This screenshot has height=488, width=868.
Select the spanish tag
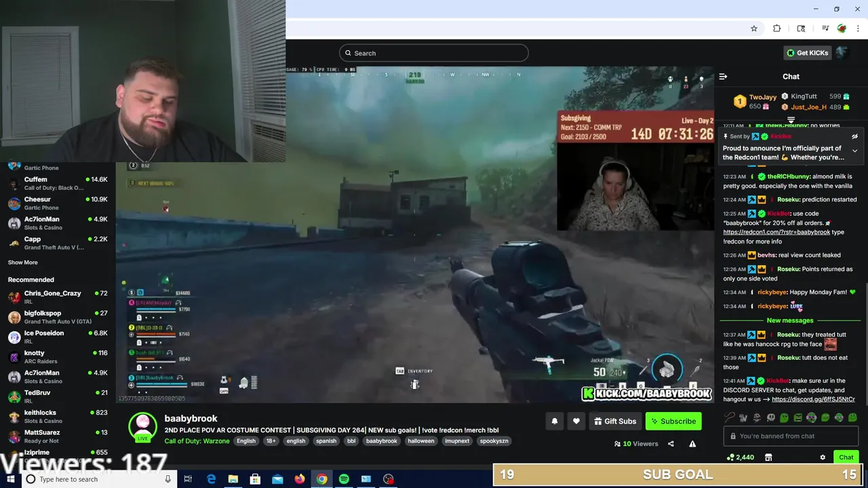(x=326, y=441)
